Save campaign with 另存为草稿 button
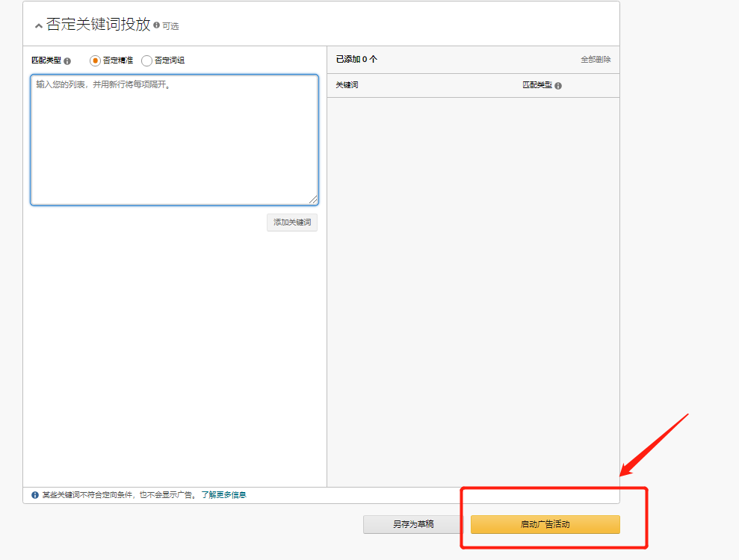 412,524
